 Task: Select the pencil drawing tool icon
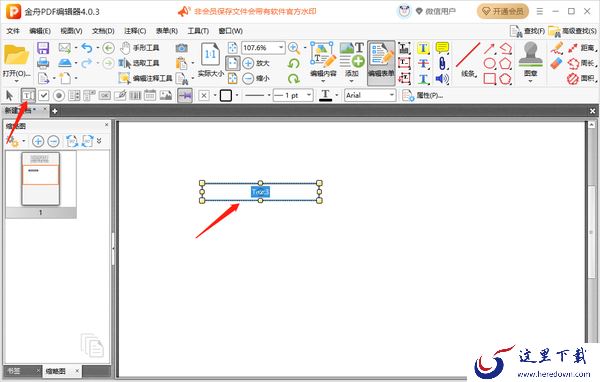[x=556, y=48]
